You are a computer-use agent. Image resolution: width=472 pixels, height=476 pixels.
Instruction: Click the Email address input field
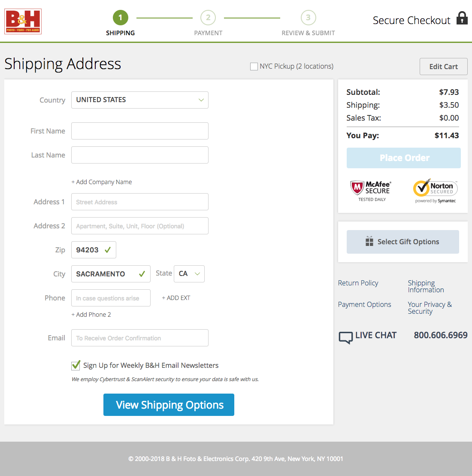pyautogui.click(x=139, y=338)
